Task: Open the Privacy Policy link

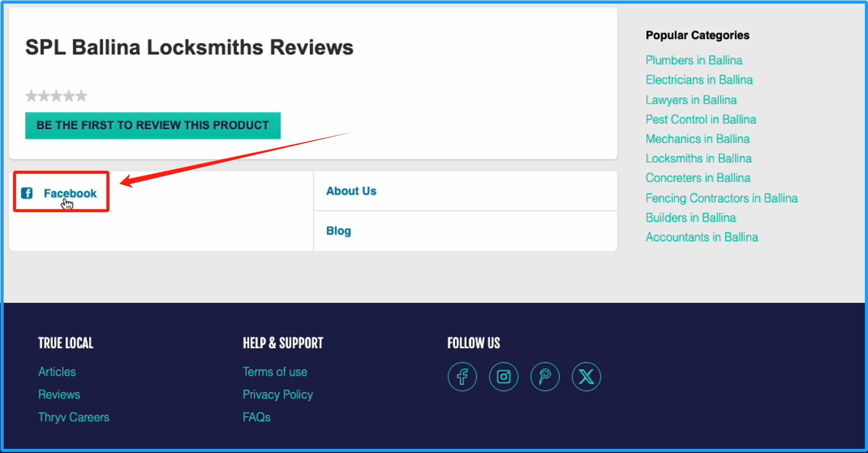Action: point(278,395)
